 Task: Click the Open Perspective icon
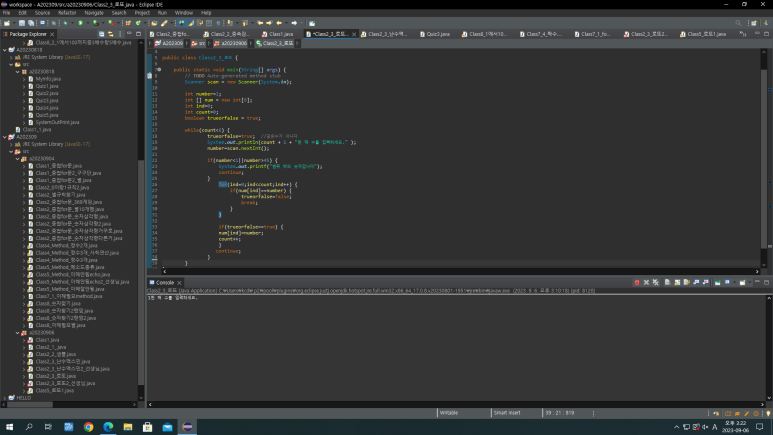pyautogui.click(x=754, y=23)
